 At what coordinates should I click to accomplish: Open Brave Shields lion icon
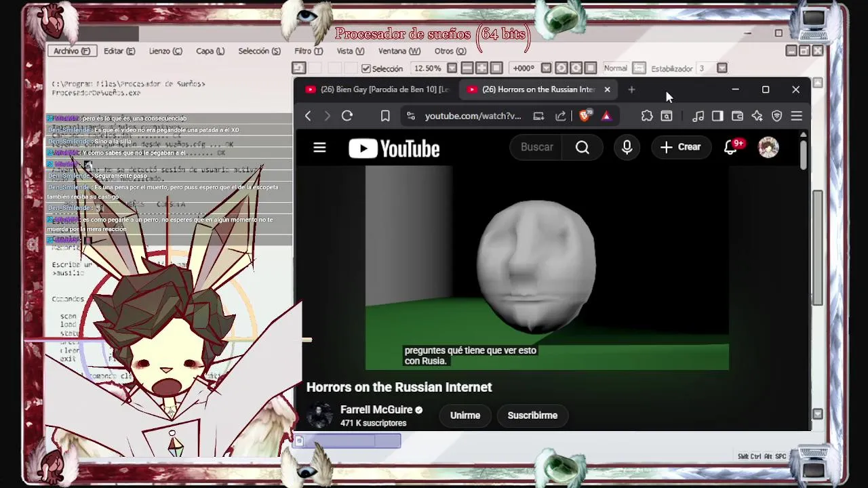pos(585,115)
